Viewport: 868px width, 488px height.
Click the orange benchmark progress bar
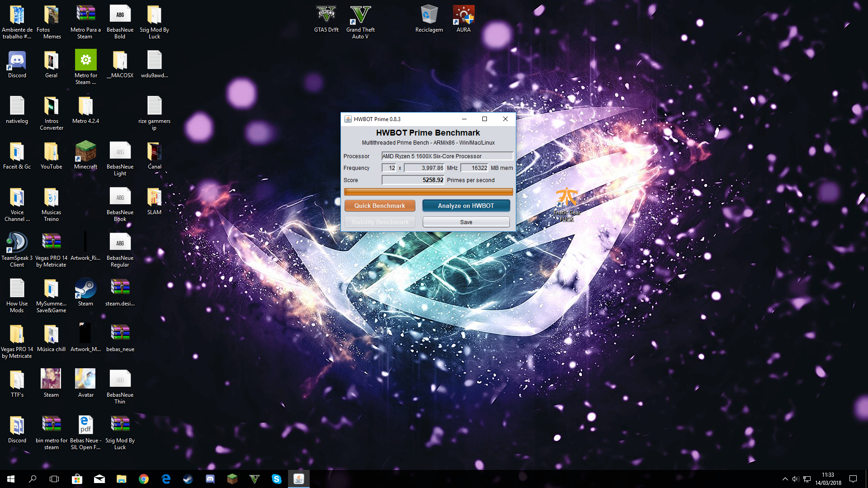click(428, 192)
